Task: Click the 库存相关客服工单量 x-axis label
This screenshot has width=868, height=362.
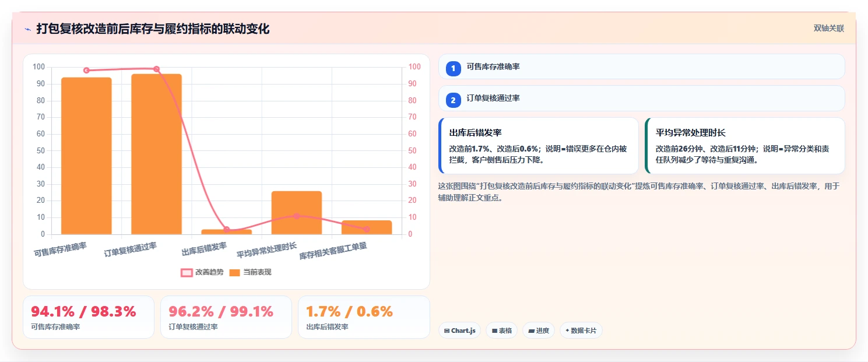Action: click(333, 251)
